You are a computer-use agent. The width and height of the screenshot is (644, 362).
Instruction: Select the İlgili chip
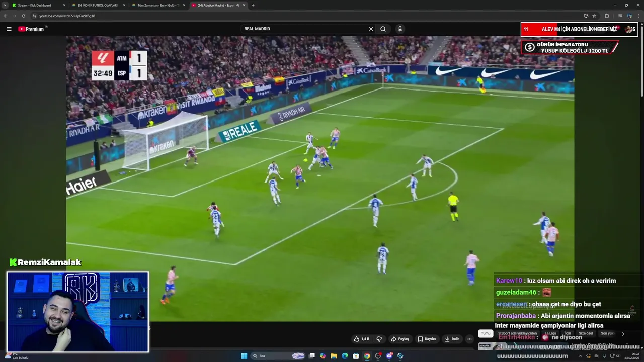(568, 333)
